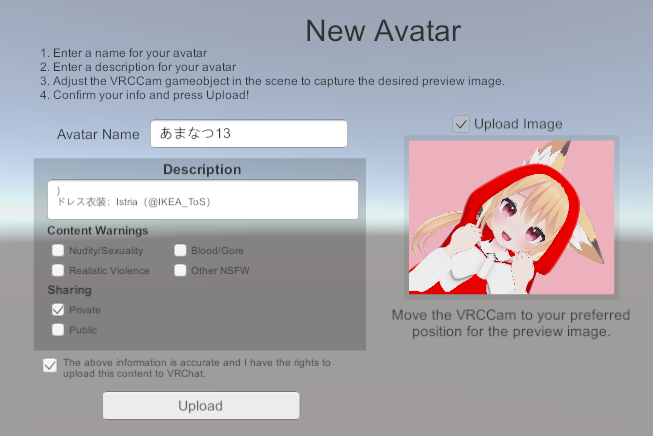653x436 pixels.
Task: Click the Move the VRCCam hint text
Action: (511, 323)
